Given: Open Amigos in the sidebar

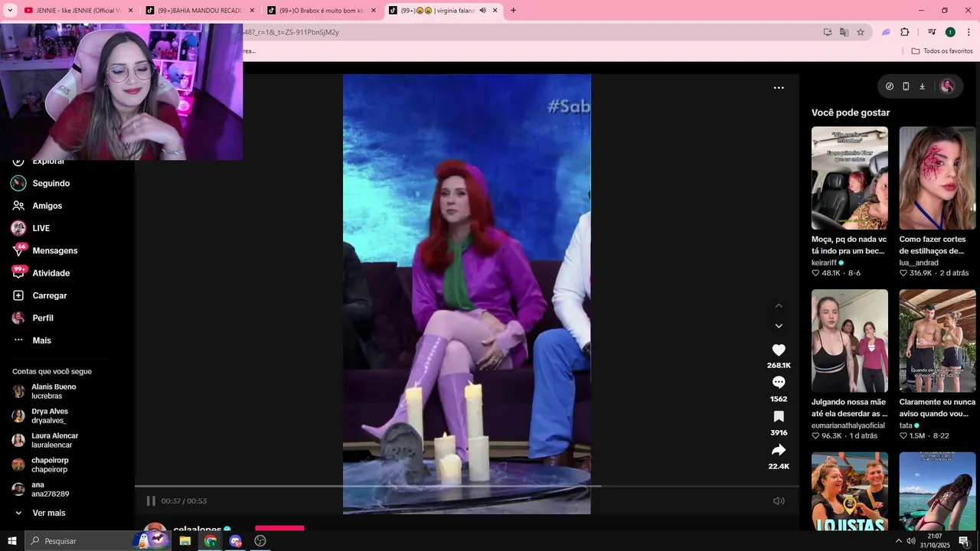Looking at the screenshot, I should 47,206.
